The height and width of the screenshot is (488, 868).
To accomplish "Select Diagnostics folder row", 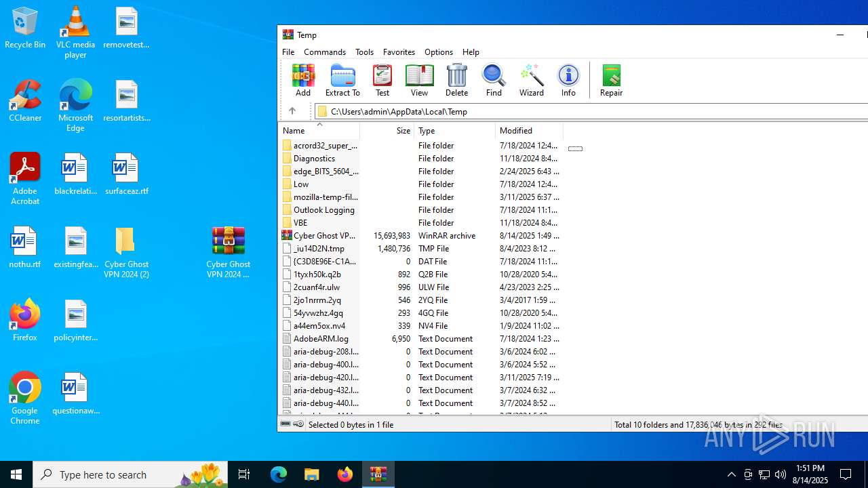I will [x=420, y=159].
